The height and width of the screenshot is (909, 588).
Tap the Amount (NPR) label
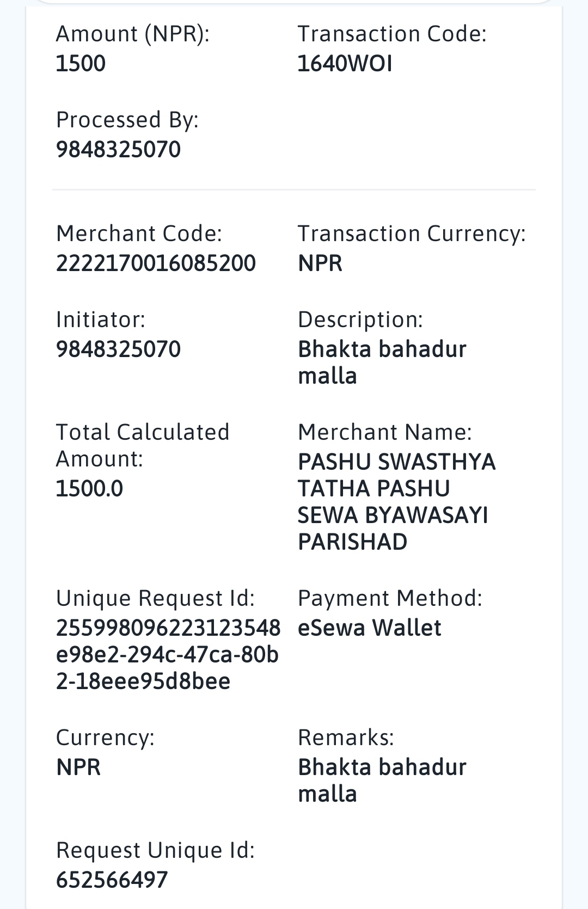(133, 34)
